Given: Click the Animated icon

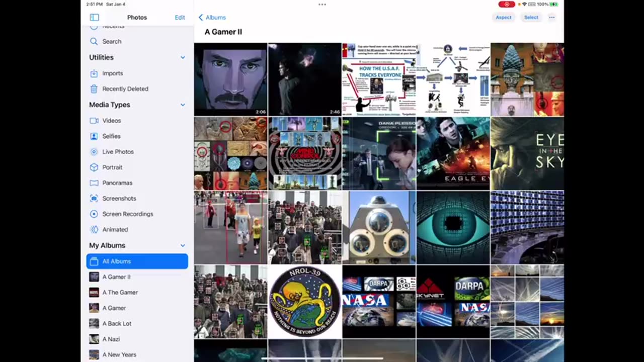Looking at the screenshot, I should click(94, 229).
